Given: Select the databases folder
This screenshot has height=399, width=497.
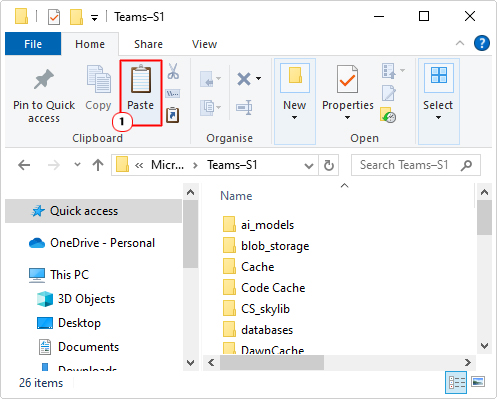Looking at the screenshot, I should [x=258, y=330].
